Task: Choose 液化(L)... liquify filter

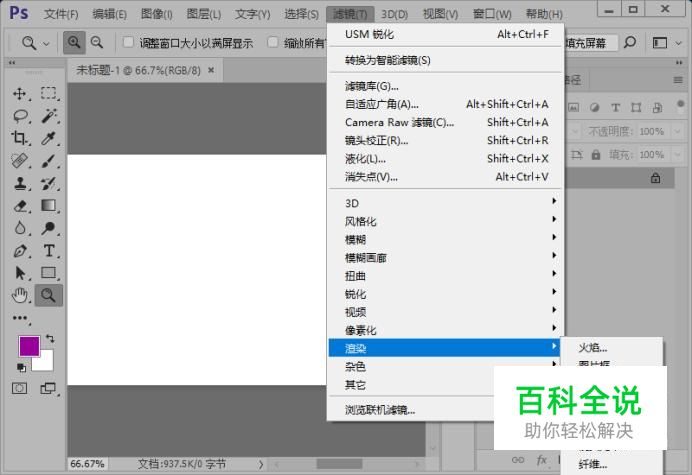Action: (446, 158)
